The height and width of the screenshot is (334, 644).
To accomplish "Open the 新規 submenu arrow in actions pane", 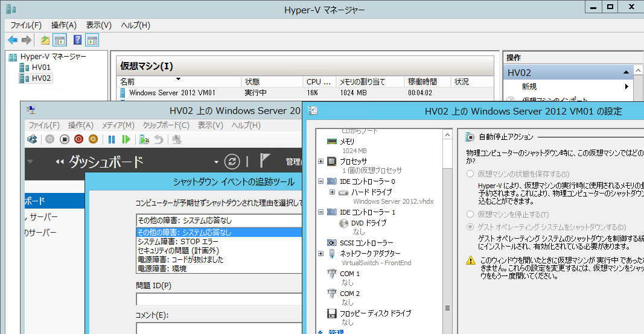I will tap(626, 87).
